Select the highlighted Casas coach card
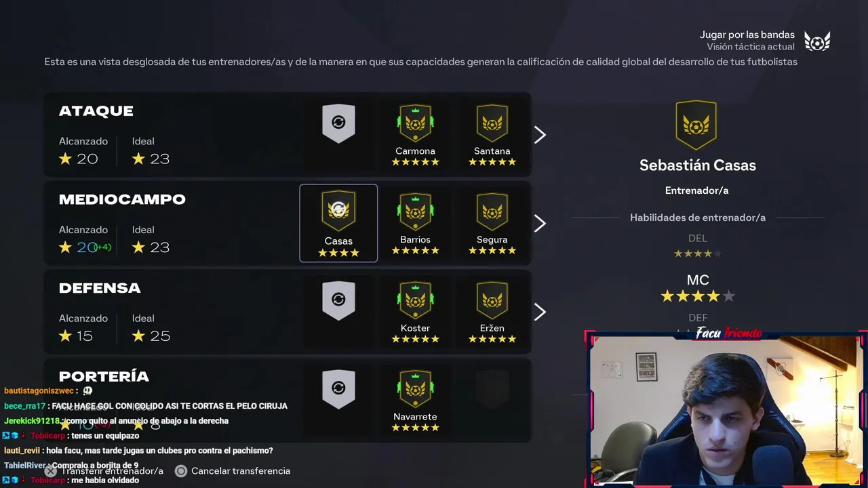Viewport: 868px width, 488px height. 338,223
